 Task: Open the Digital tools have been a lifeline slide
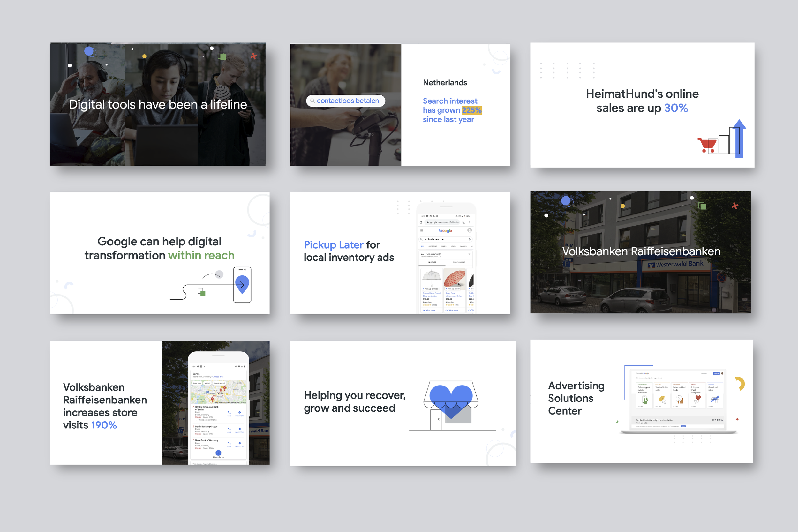pos(158,104)
